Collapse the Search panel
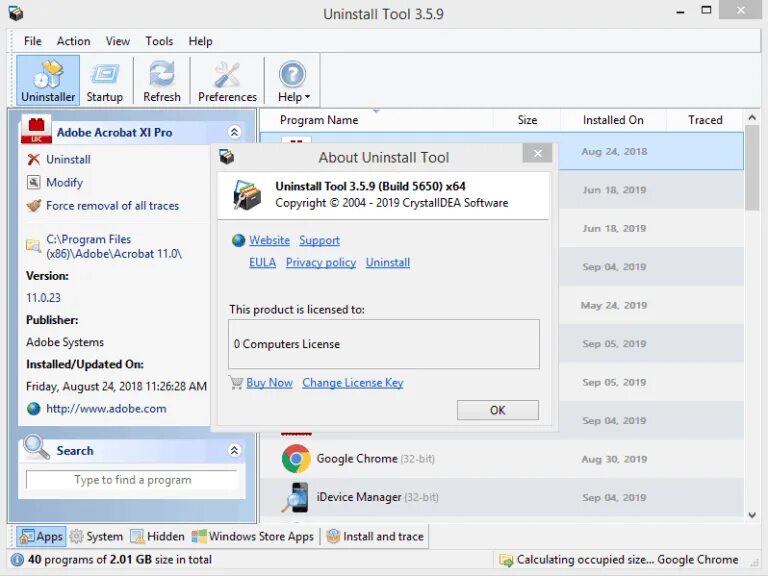This screenshot has width=768, height=576. pos(235,450)
